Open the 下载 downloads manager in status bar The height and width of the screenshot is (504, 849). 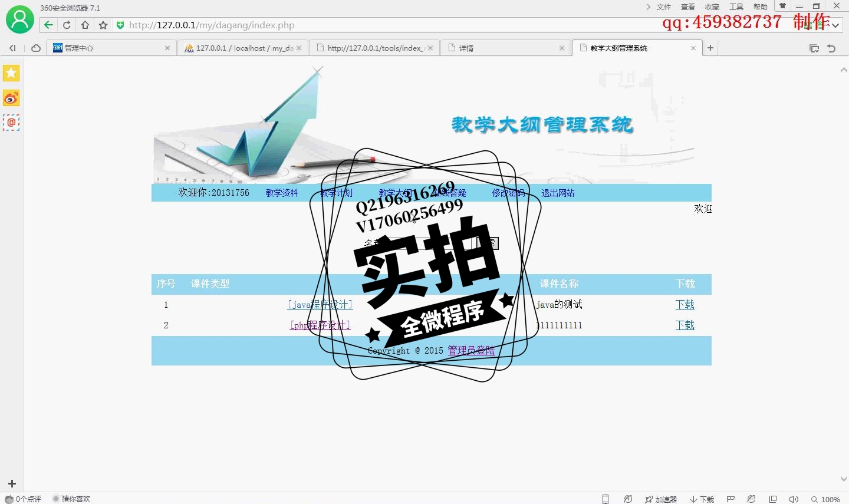702,499
